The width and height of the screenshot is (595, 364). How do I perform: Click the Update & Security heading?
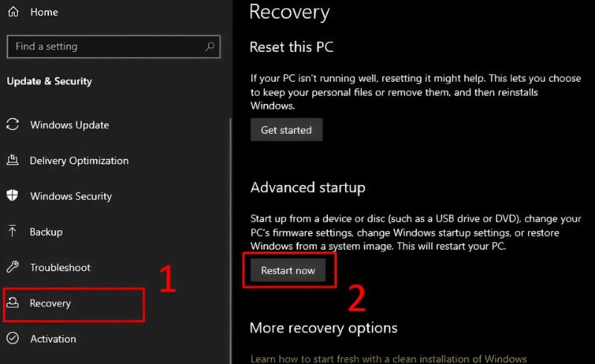(x=49, y=81)
